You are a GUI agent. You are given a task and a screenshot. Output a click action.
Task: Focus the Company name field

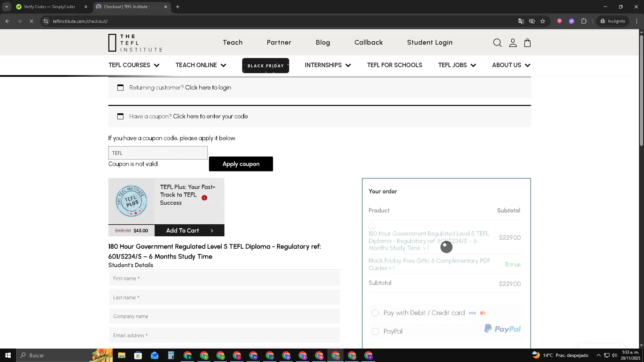pos(224,316)
